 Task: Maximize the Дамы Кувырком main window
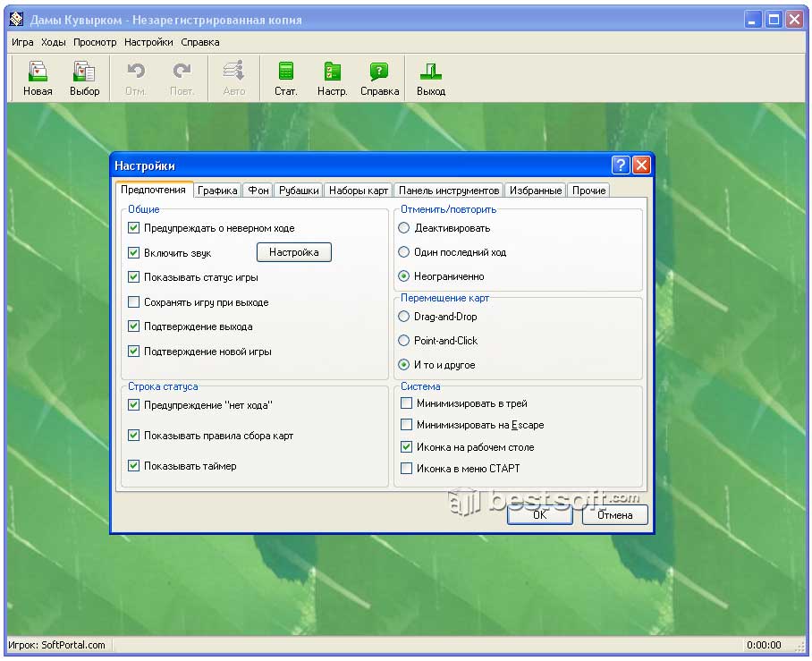coord(774,20)
